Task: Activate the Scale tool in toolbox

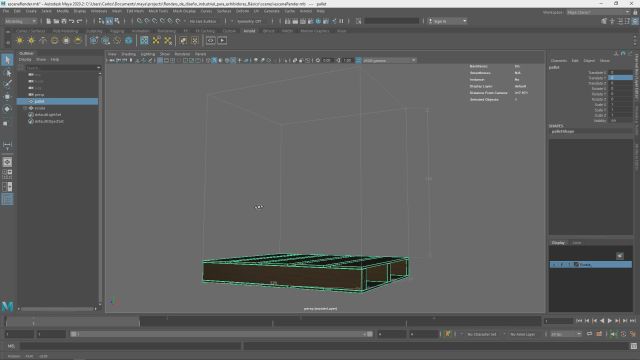Action: point(6,123)
